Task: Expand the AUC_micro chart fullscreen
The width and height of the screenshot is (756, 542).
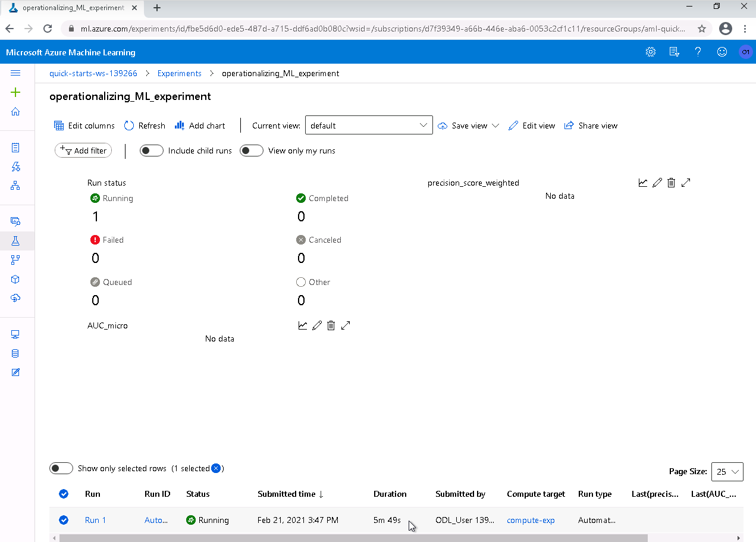Action: point(346,325)
